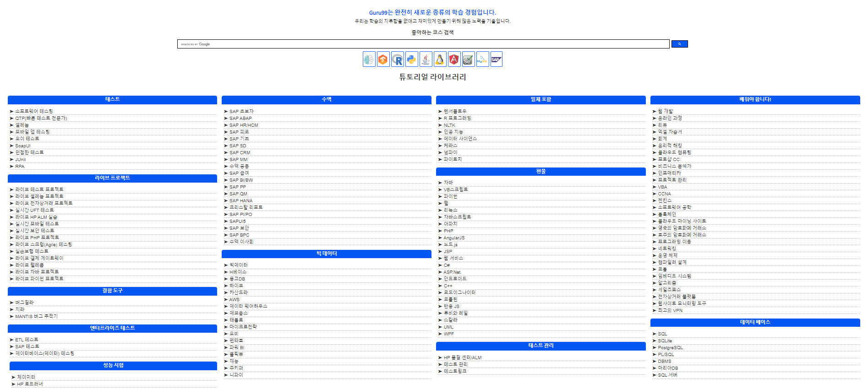Open the 라이브 HP ALM 실습 link
Viewport: 868px width, 389px height.
(x=36, y=217)
